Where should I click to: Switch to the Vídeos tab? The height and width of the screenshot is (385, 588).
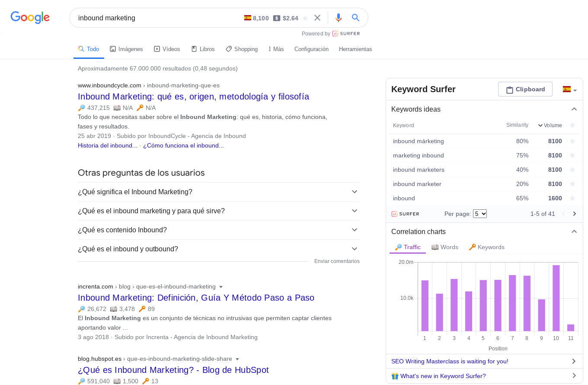[167, 49]
